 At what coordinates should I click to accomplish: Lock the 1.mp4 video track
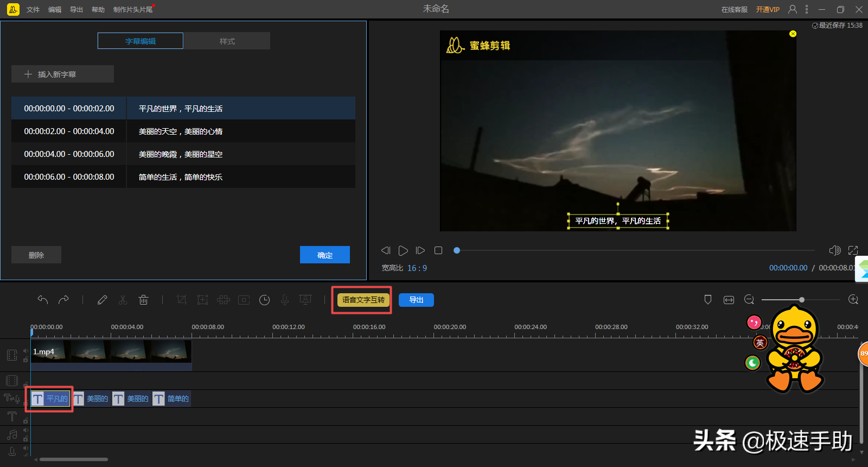pyautogui.click(x=25, y=359)
